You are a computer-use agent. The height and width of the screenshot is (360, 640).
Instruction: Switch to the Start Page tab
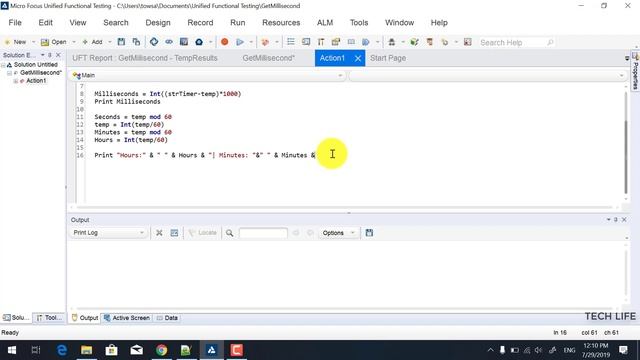pos(388,58)
